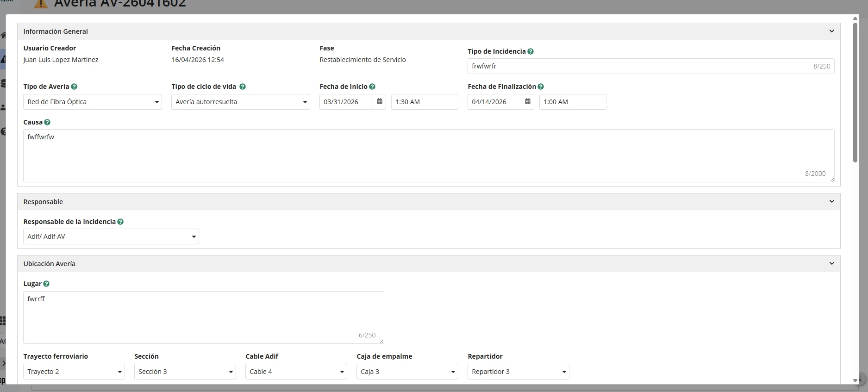Viewport: 868px width, 392px height.
Task: Click the scrollbar down arrow
Action: tap(856, 380)
